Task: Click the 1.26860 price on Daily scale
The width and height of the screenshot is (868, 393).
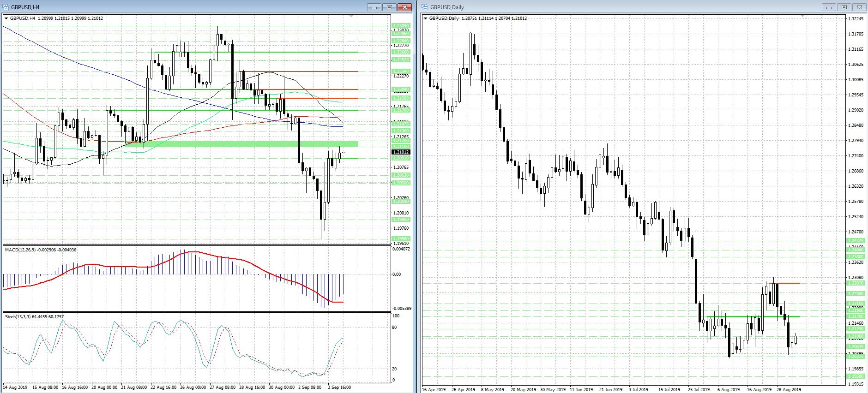Action: 856,171
